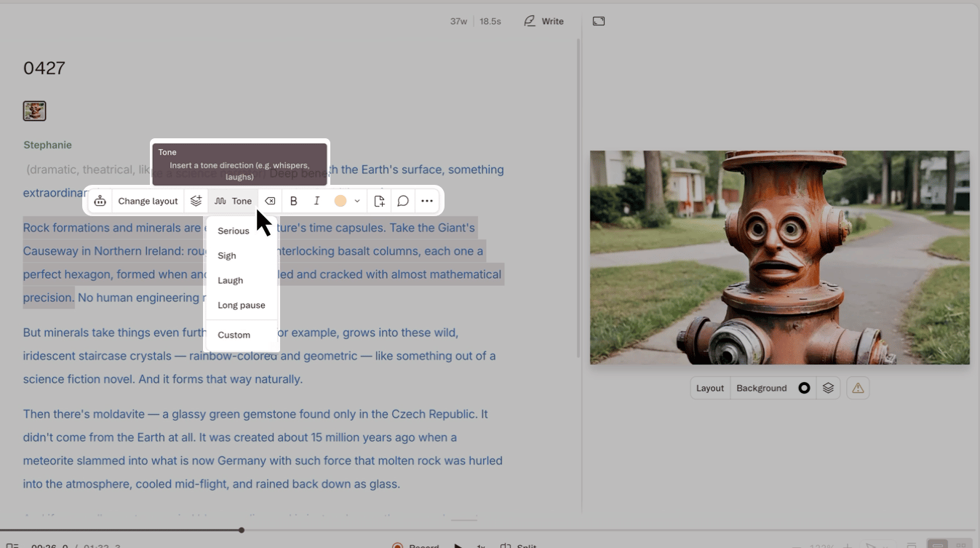Click the Stephanie avatar thumbnail

click(x=34, y=111)
